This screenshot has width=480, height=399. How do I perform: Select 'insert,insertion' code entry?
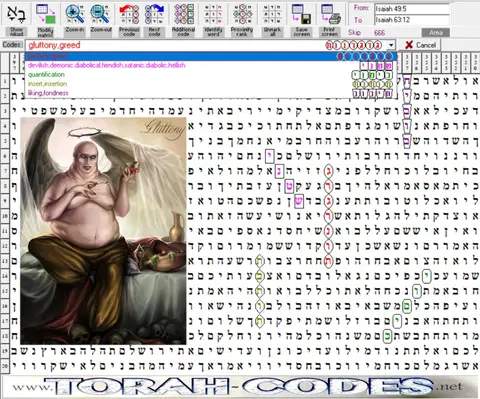point(211,84)
